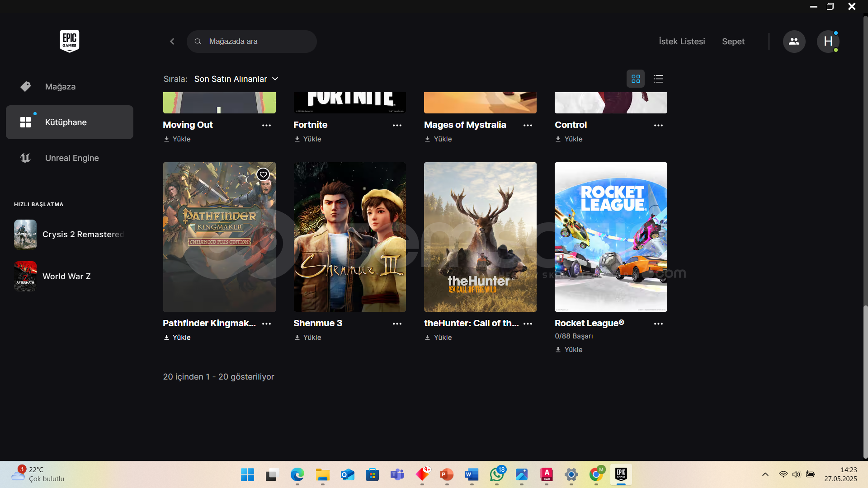Viewport: 868px width, 488px height.
Task: Go back using the left arrow
Action: [x=172, y=42]
